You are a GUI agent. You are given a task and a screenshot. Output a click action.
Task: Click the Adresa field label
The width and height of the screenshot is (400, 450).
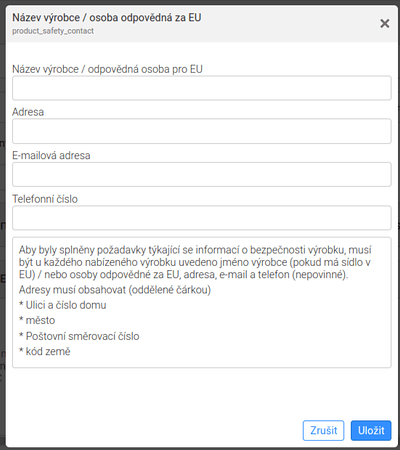tap(28, 112)
